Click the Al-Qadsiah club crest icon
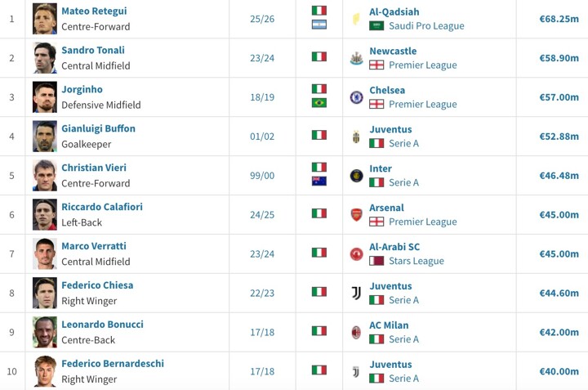Viewport: 588px width, 390px height. coord(356,19)
